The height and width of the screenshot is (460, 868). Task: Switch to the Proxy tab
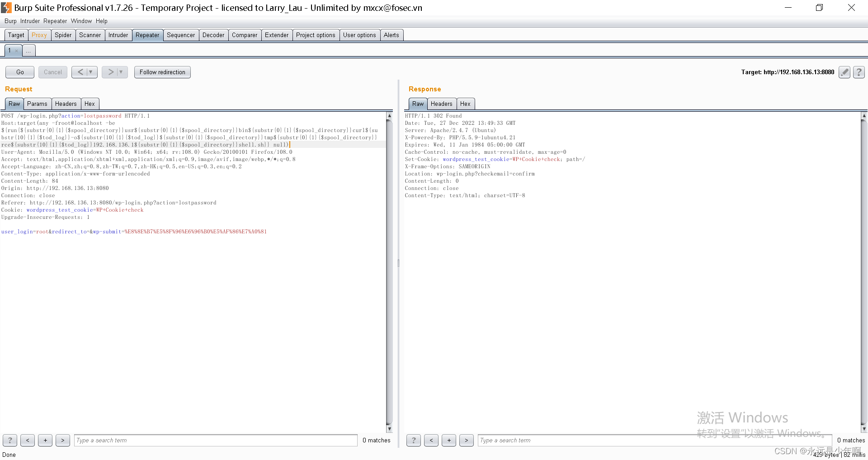pos(39,35)
